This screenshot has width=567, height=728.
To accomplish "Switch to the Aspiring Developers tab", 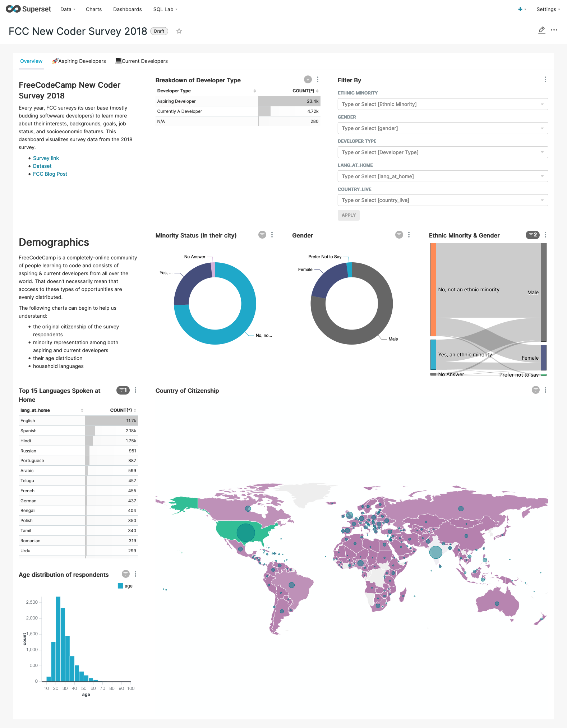I will [x=79, y=61].
